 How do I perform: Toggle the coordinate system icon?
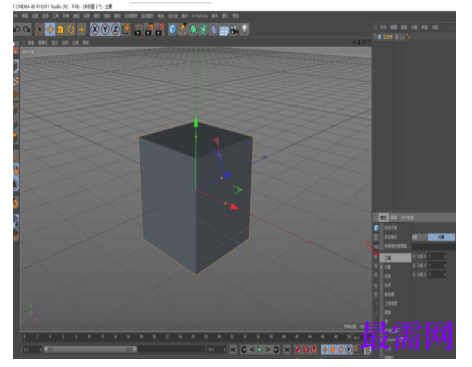point(126,30)
